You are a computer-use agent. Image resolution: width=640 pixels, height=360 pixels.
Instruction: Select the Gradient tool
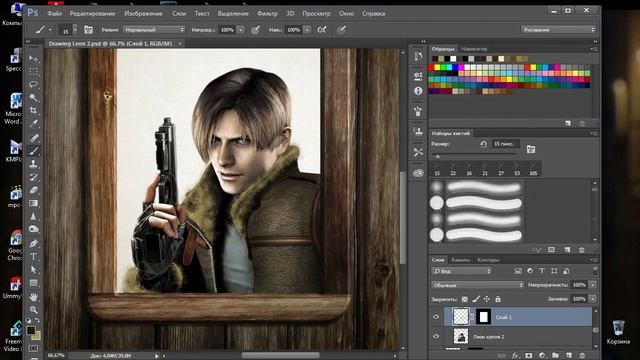33,203
